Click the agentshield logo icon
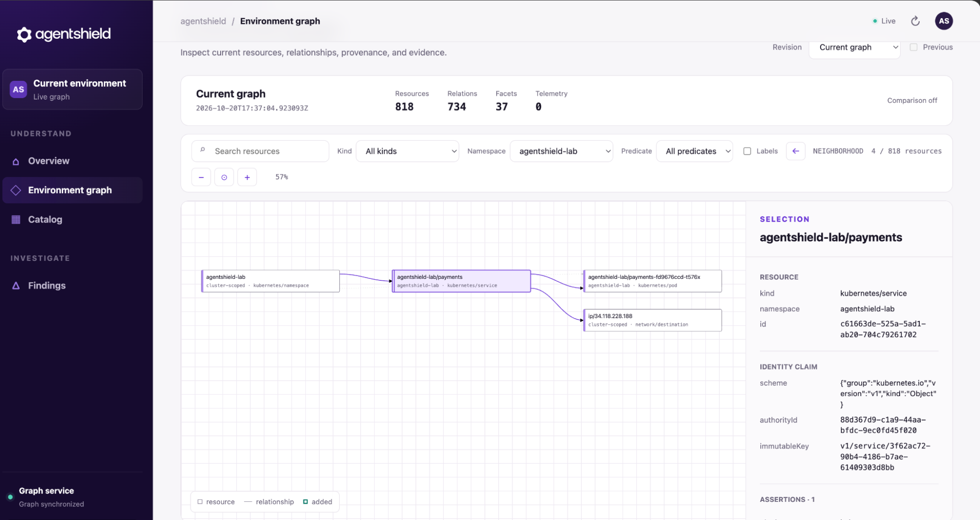 click(x=24, y=34)
